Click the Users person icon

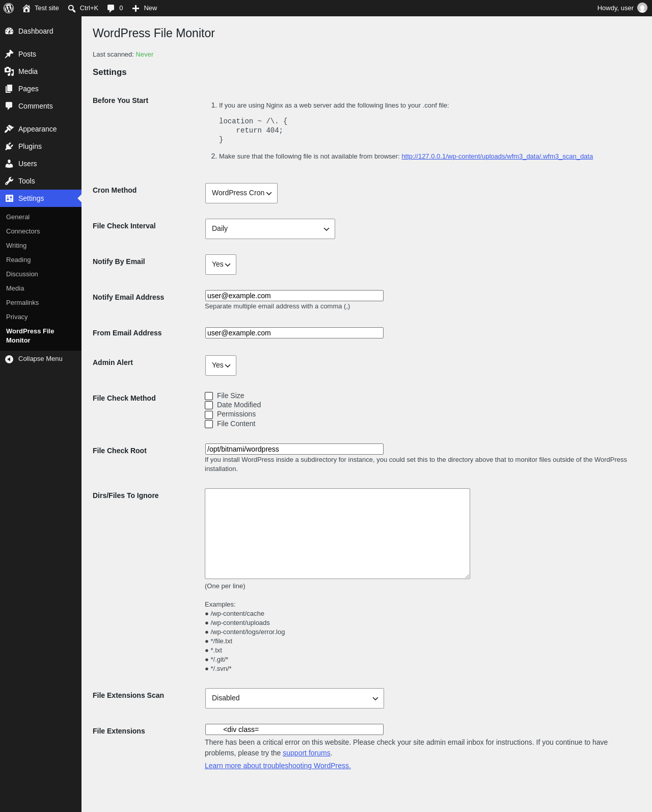coord(9,164)
